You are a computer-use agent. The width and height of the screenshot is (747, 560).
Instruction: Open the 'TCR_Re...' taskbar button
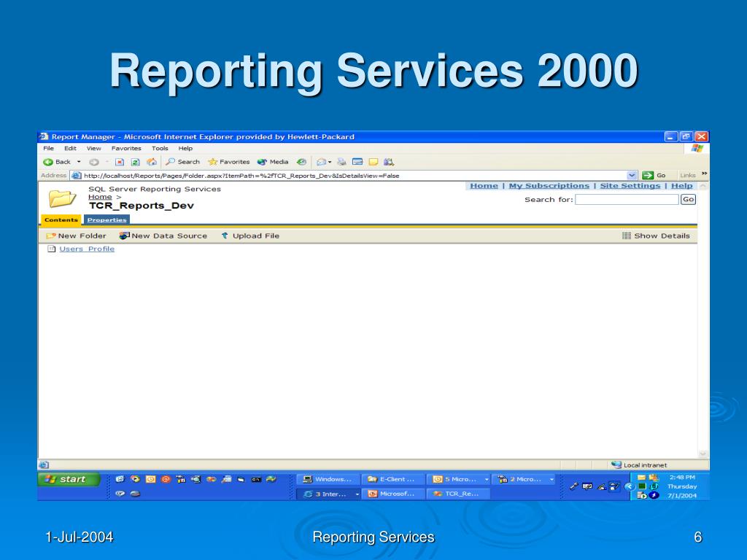pos(458,494)
